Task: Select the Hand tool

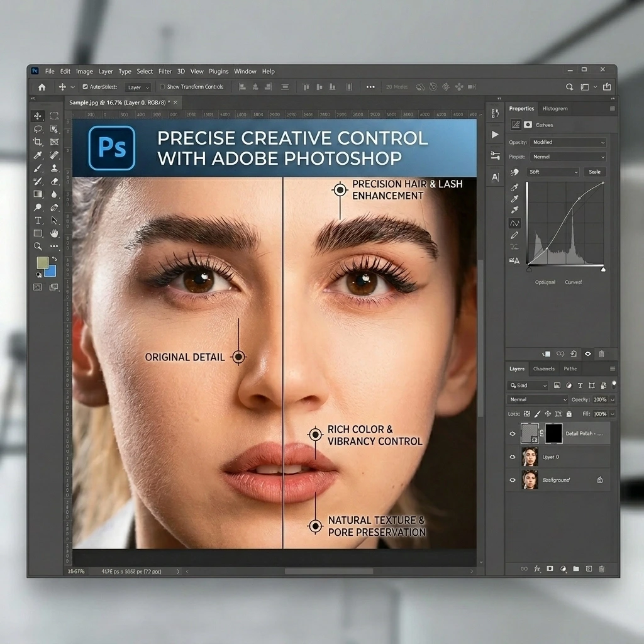Action: tap(54, 233)
